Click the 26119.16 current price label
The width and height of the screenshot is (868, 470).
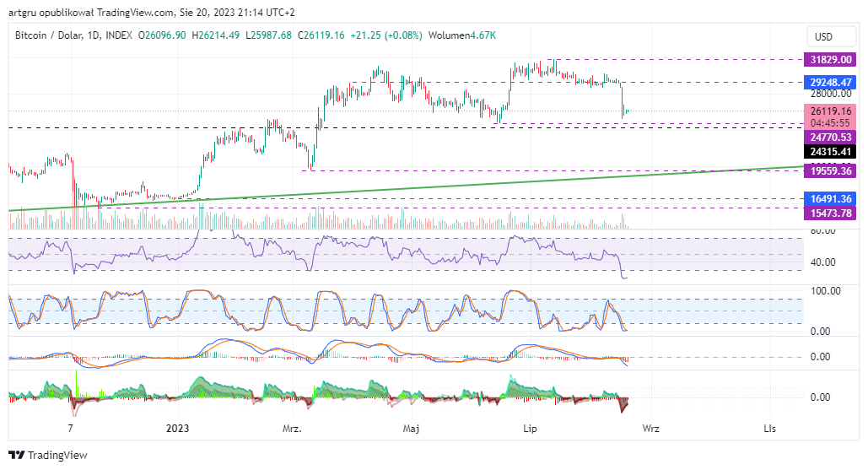pyautogui.click(x=830, y=111)
